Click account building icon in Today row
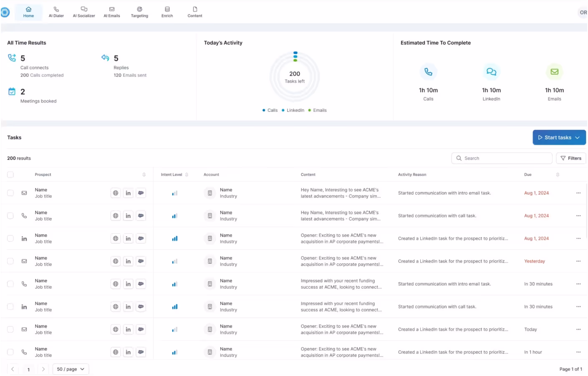Screen dimensions: 588x376 point(210,329)
